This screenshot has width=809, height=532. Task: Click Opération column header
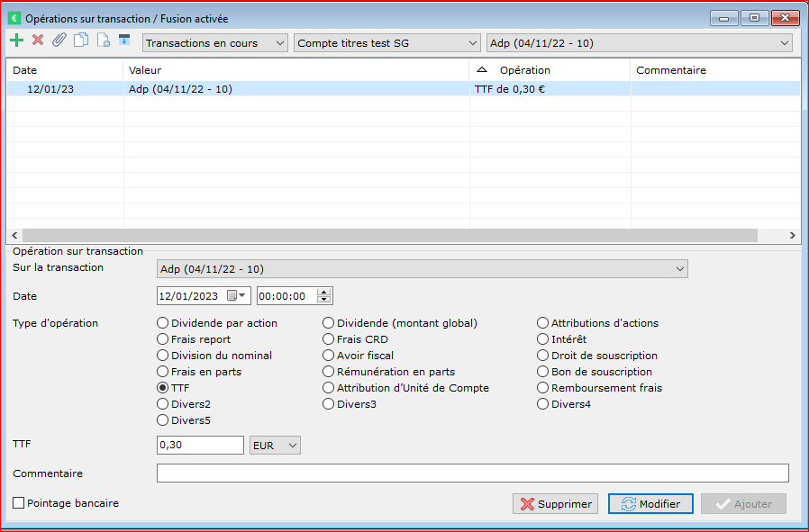550,70
